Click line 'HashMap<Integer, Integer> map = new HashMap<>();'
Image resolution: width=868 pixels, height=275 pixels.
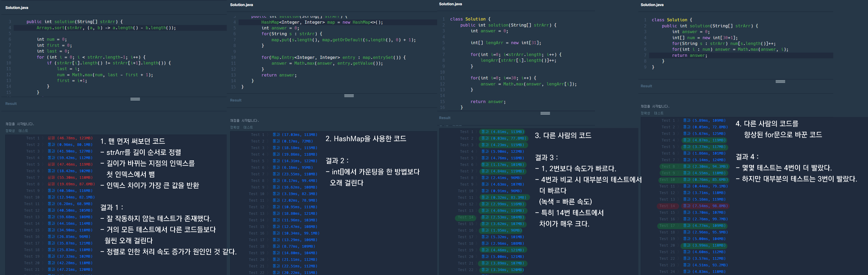click(322, 22)
